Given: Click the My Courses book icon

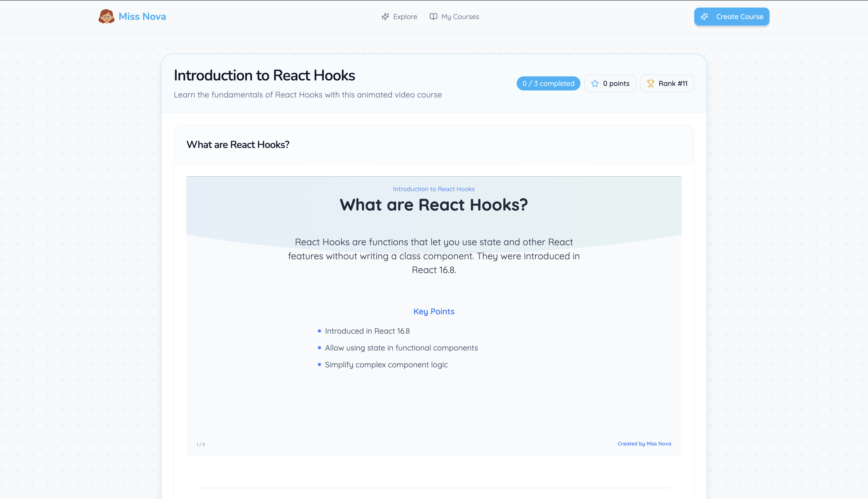Looking at the screenshot, I should pos(433,16).
